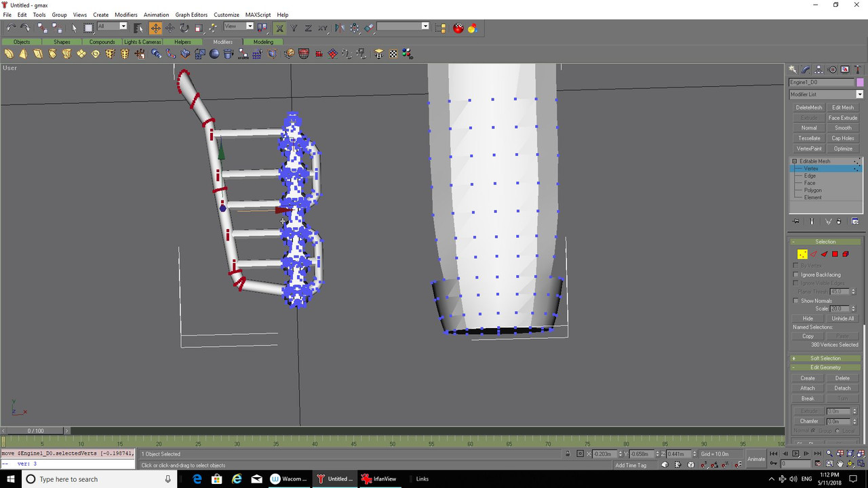Open the Create command panel tab
This screenshot has height=488, width=868.
(793, 70)
